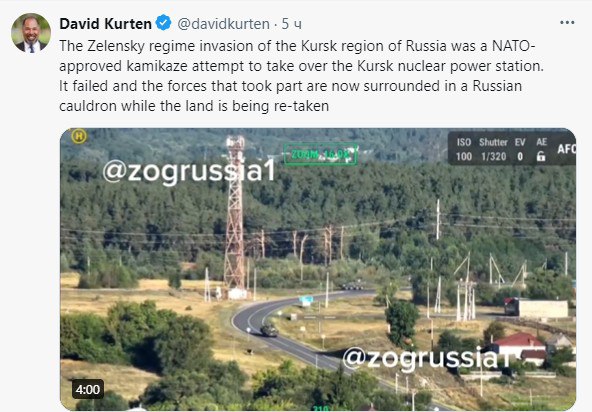Click the upper @zogrussia1 watermark
This screenshot has width=592, height=412.
(189, 172)
